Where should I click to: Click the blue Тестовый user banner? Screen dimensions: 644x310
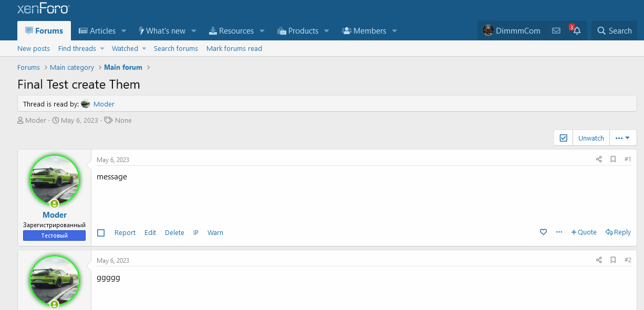(54, 236)
